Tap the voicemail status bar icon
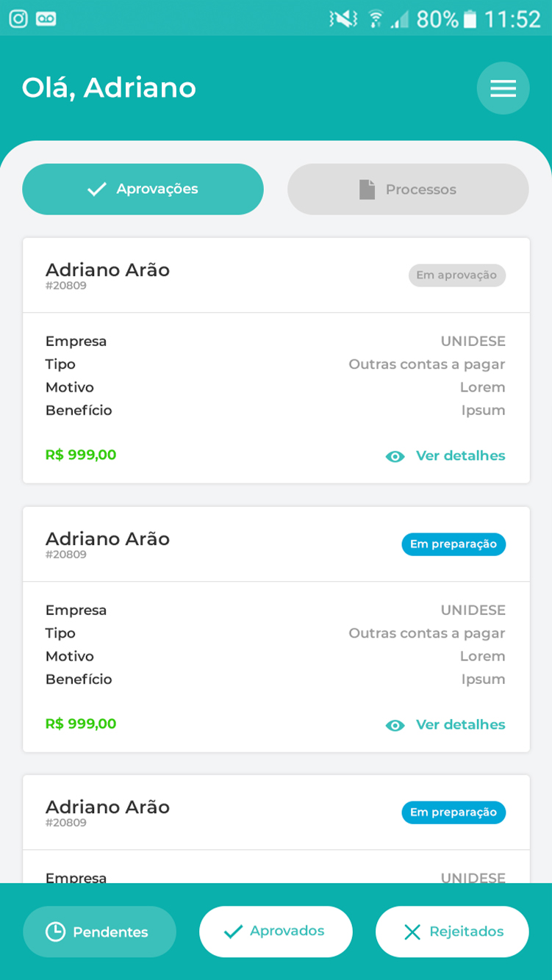 tap(46, 18)
